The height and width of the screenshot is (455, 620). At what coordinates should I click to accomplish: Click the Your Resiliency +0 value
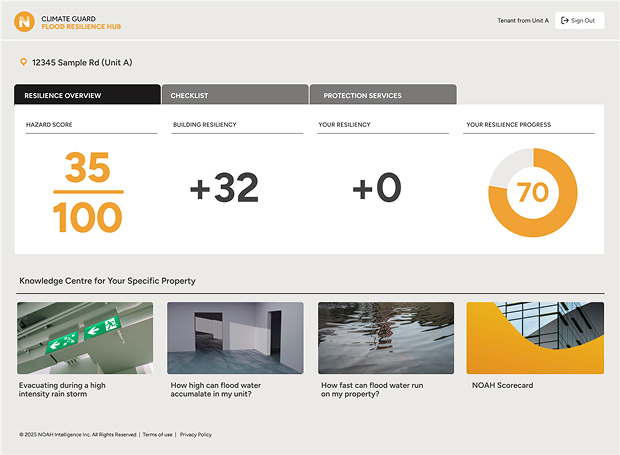[x=376, y=188]
